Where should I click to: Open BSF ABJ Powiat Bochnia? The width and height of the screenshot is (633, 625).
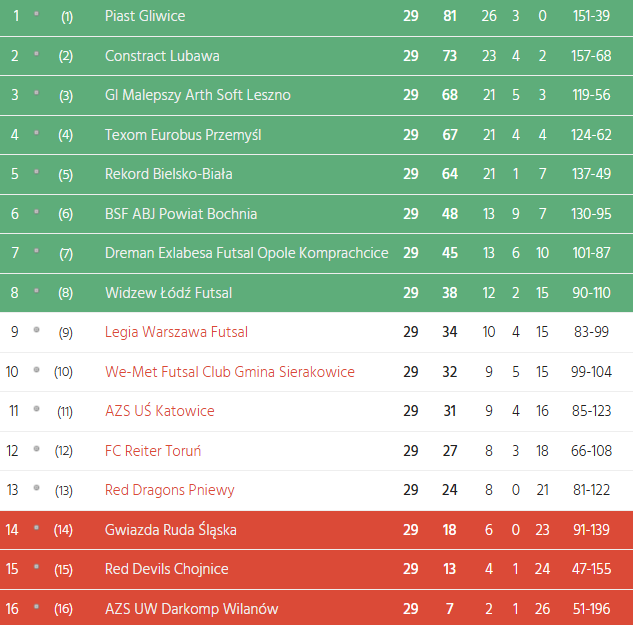181,213
